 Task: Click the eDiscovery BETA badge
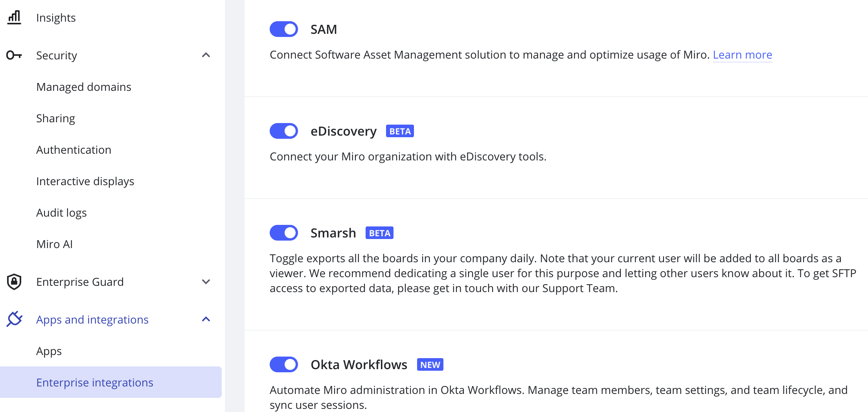[x=400, y=131]
